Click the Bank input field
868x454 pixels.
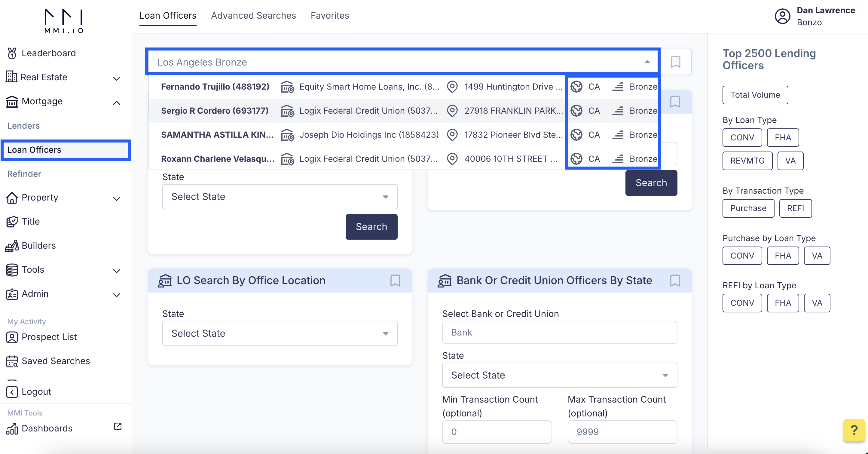559,332
